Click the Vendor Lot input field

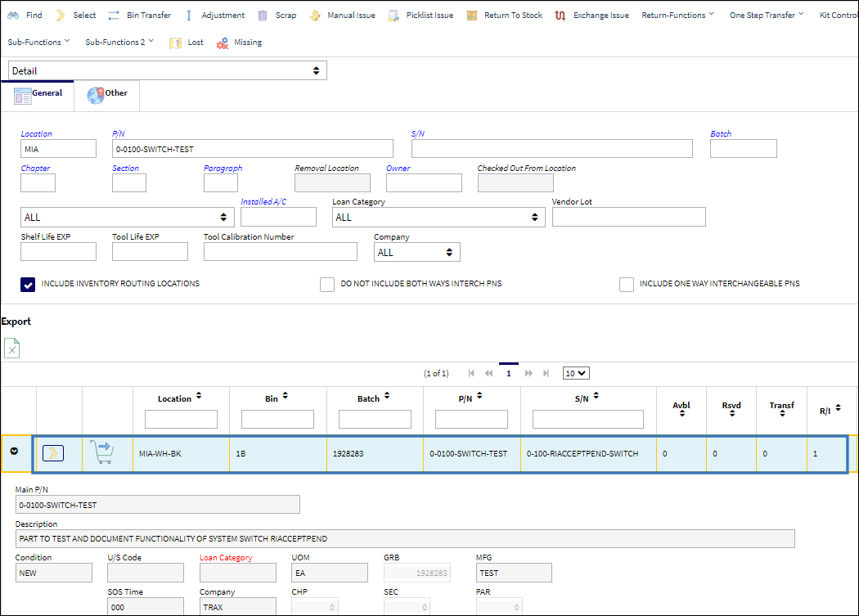[629, 217]
